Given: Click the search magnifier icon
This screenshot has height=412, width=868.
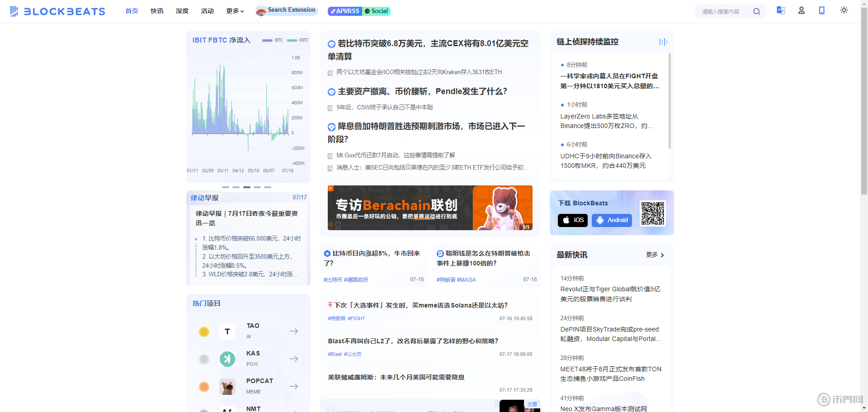Looking at the screenshot, I should pos(757,11).
